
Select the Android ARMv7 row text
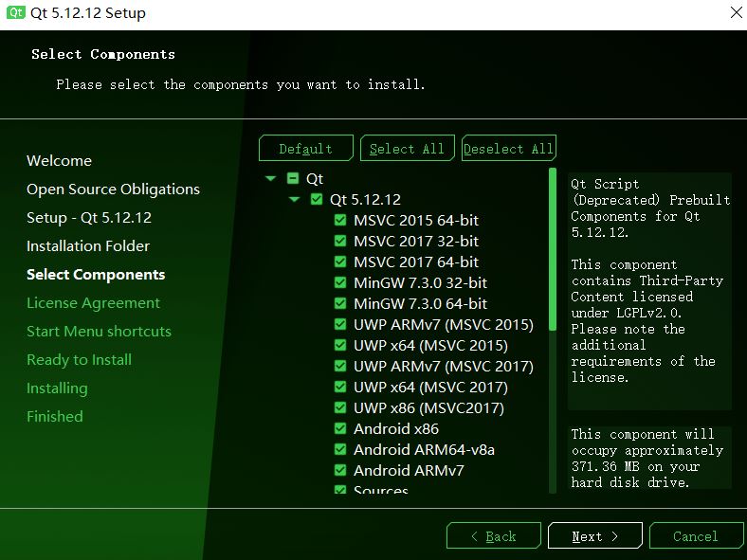click(409, 471)
